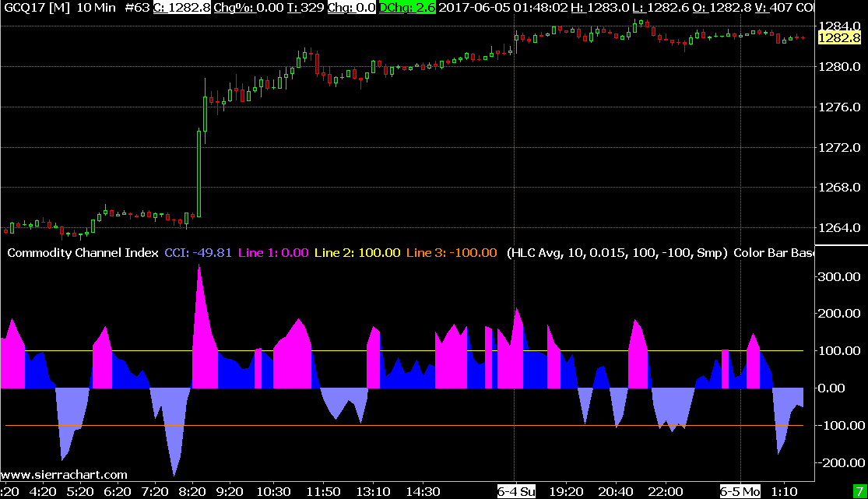The height and width of the screenshot is (499, 868).
Task: Click the (HLC Avg, 10, 0.015...) study settings text
Action: pos(617,252)
